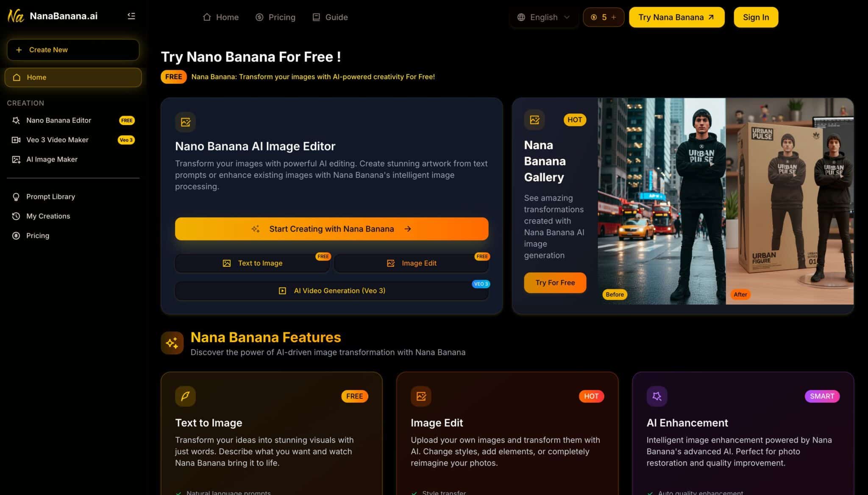
Task: Open Pricing in the top navigation
Action: point(275,17)
